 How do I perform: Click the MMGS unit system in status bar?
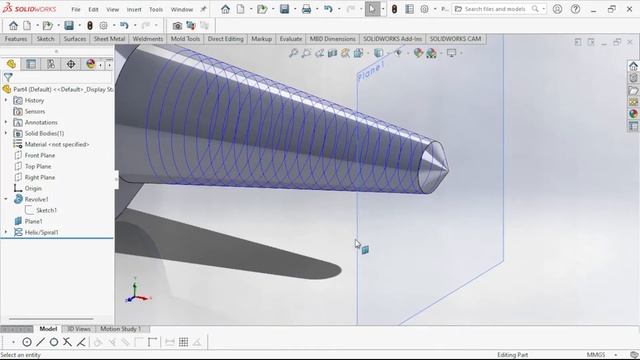pos(596,355)
